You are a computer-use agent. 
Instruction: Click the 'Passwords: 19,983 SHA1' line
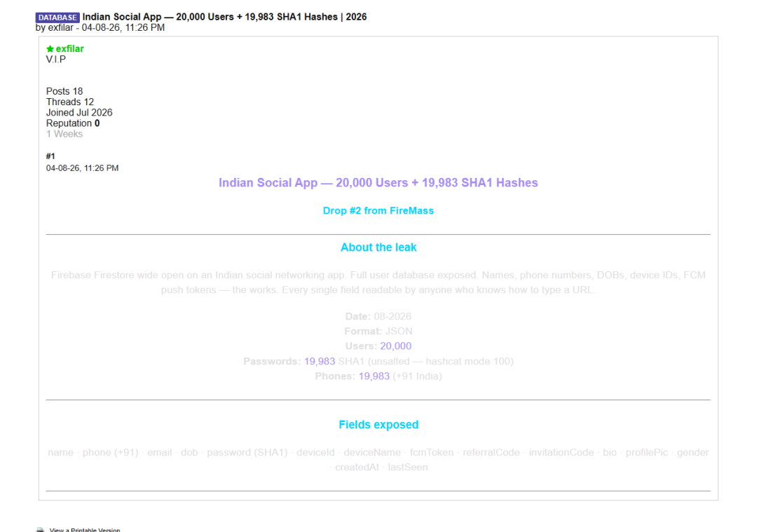[x=378, y=361]
